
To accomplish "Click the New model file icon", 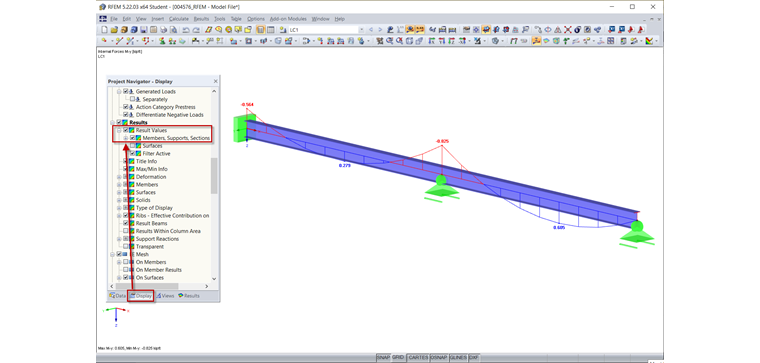I will [x=104, y=30].
